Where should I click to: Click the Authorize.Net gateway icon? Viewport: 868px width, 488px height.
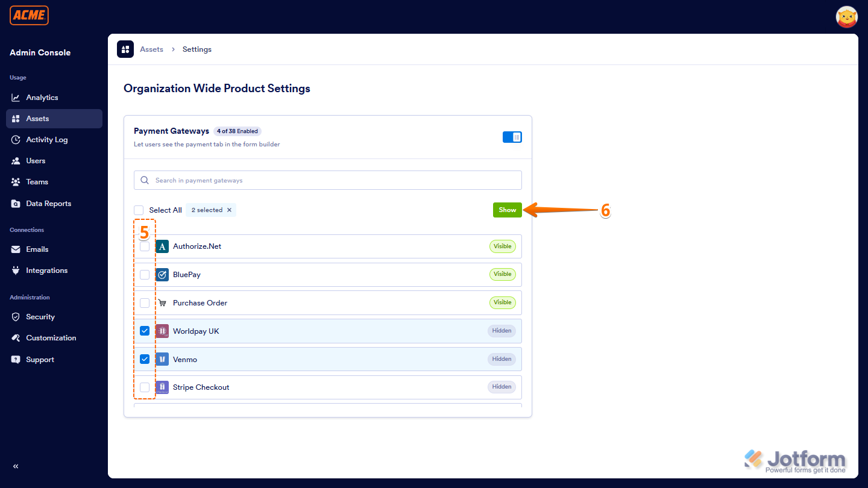(x=162, y=246)
